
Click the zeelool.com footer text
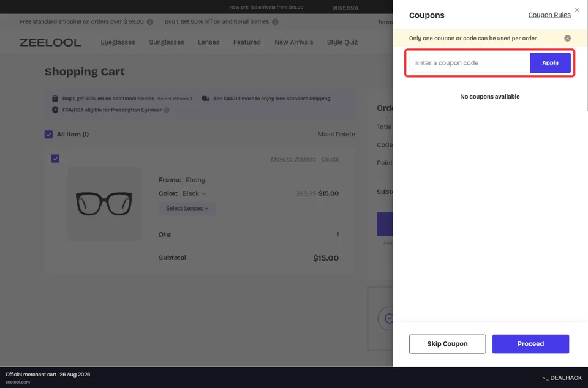(x=18, y=382)
